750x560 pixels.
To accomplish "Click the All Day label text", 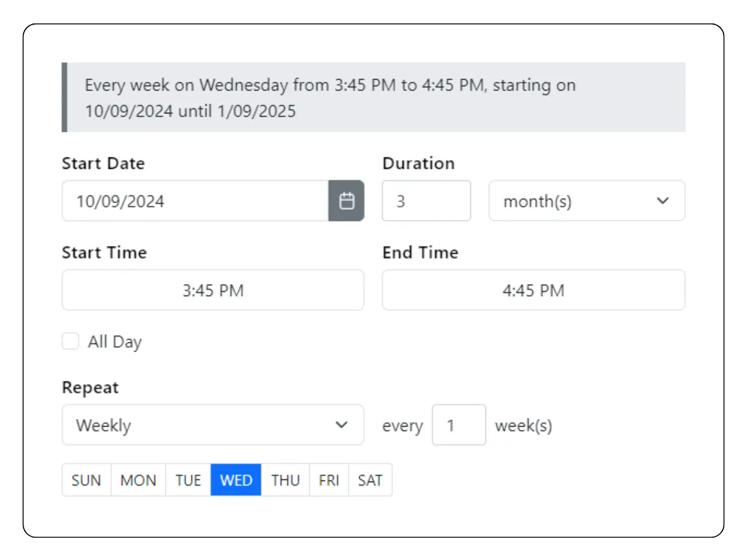I will point(115,341).
